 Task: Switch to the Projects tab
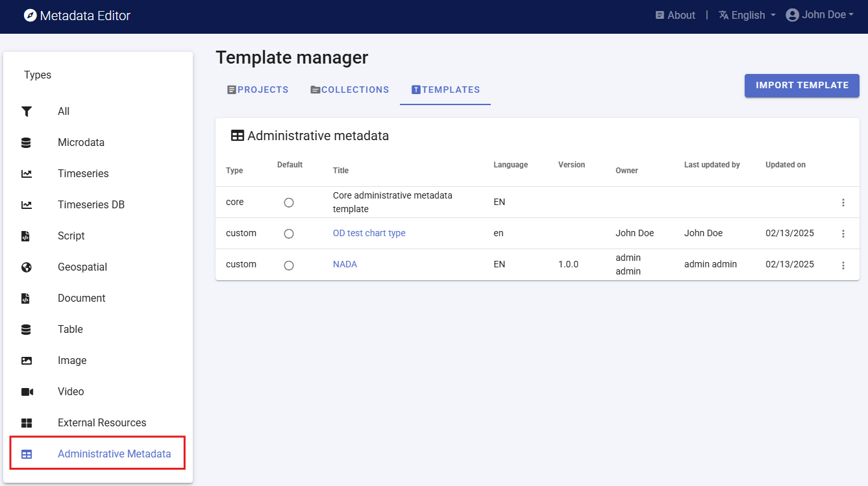(x=258, y=90)
